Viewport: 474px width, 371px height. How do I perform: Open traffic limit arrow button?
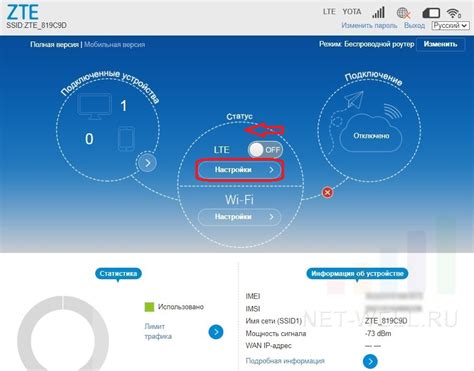(x=216, y=332)
